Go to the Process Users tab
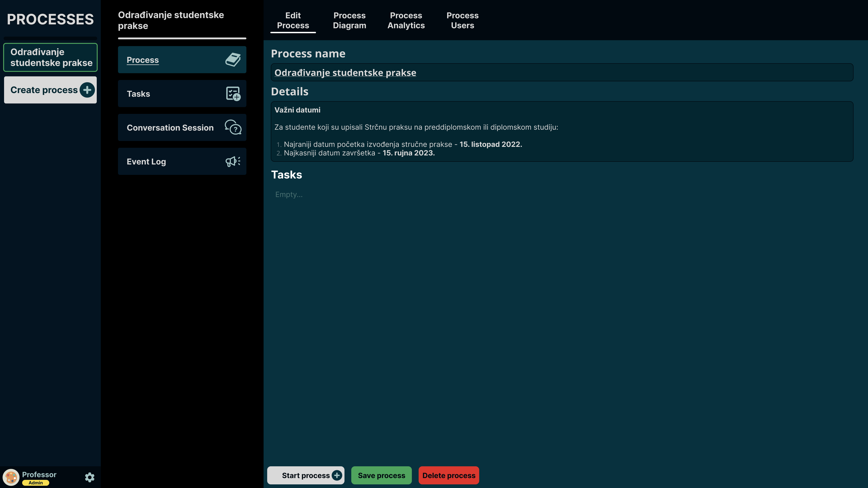This screenshot has height=488, width=868. (x=462, y=21)
